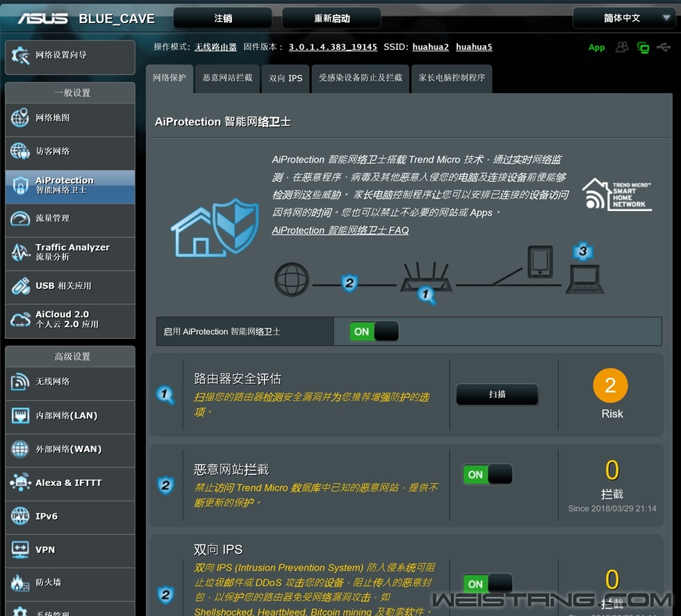Click the connected clients icon in header
Screen dimensions: 681x616
pos(622,47)
